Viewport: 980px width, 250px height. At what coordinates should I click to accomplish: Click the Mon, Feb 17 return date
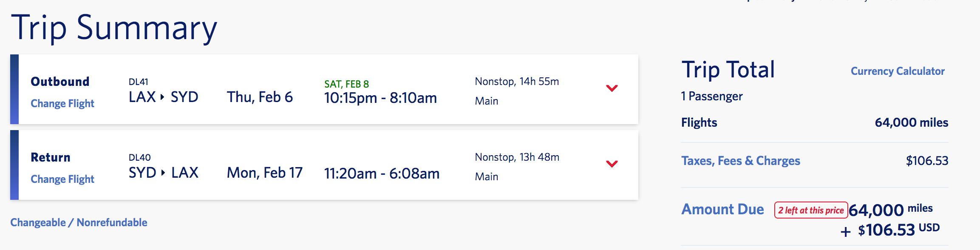(265, 173)
